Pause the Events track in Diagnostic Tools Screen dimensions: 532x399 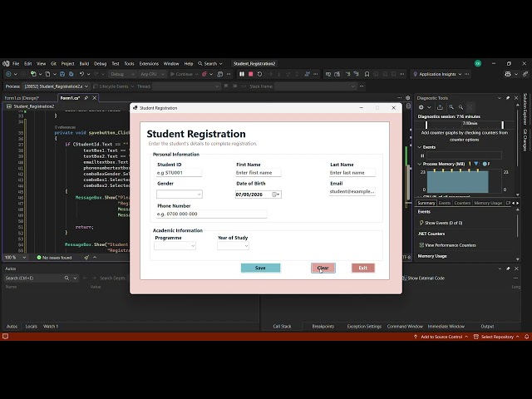pyautogui.click(x=422, y=155)
